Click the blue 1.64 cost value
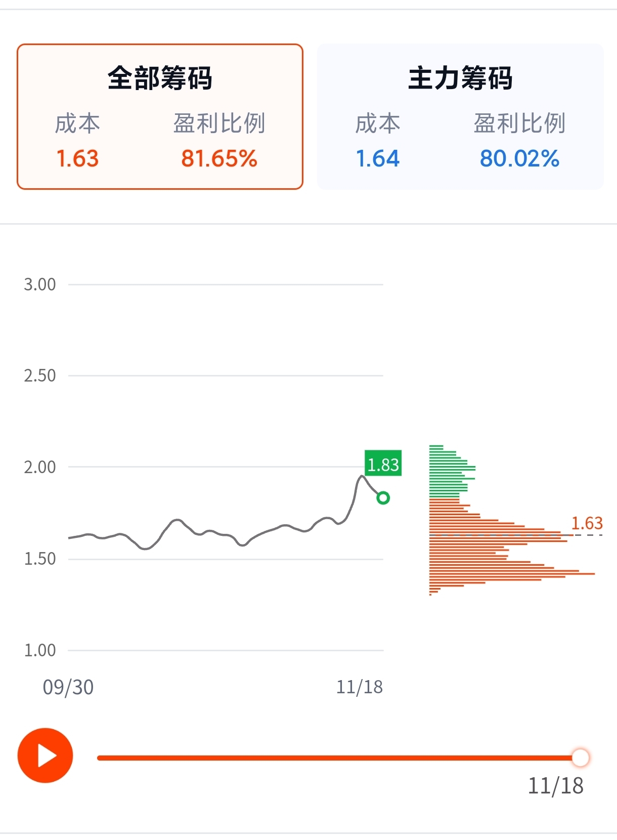The height and width of the screenshot is (840, 617). [378, 158]
